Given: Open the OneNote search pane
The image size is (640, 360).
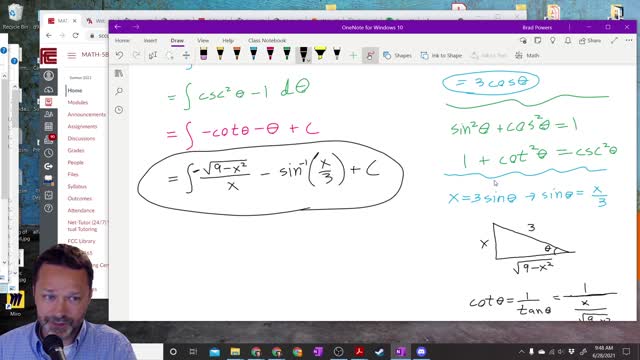Looking at the screenshot, I should (x=119, y=91).
